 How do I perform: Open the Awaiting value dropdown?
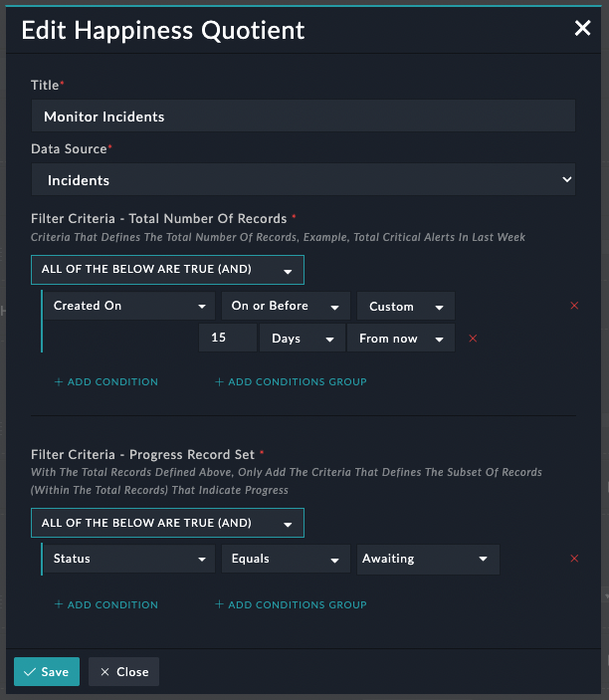[428, 559]
